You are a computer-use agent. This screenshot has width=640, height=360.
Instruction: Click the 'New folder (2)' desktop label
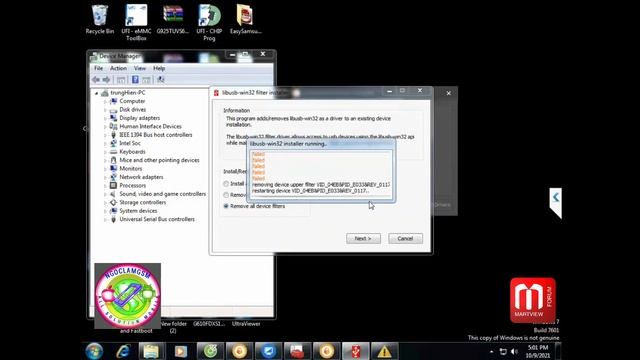(173, 327)
